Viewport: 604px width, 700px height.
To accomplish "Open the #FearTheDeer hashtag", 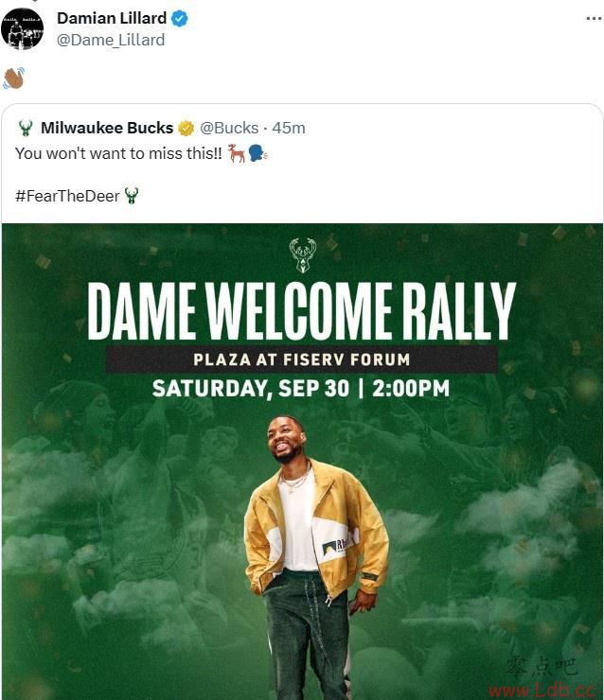I will pos(67,196).
